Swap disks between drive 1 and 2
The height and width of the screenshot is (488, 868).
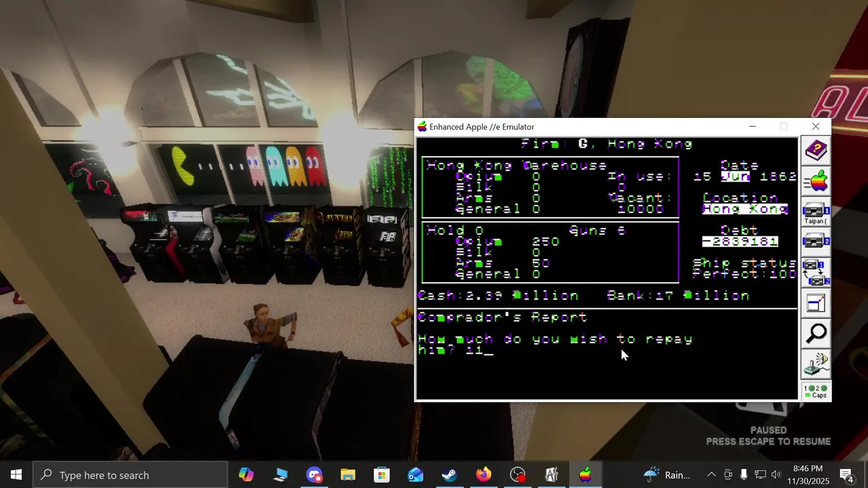816,272
